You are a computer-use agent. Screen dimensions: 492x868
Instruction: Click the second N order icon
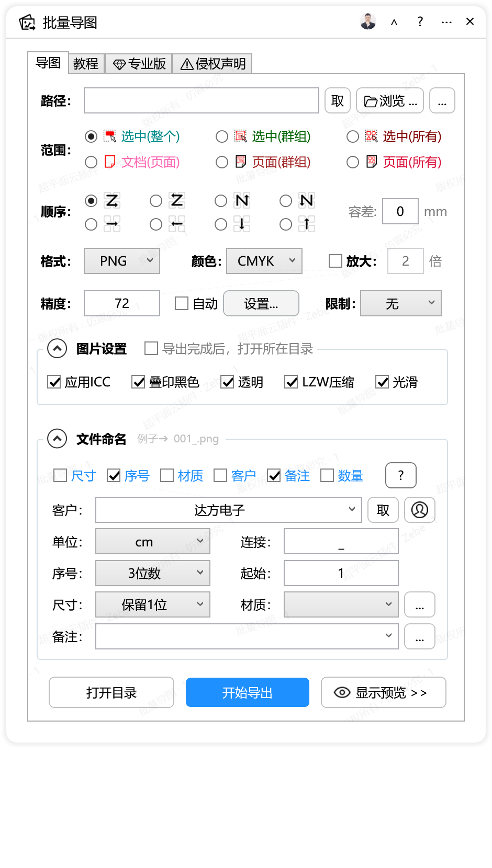[307, 200]
